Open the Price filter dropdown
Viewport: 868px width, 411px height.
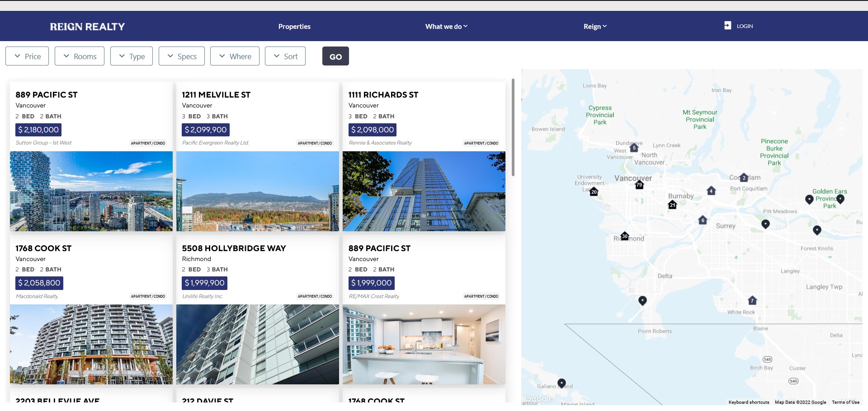click(x=27, y=56)
